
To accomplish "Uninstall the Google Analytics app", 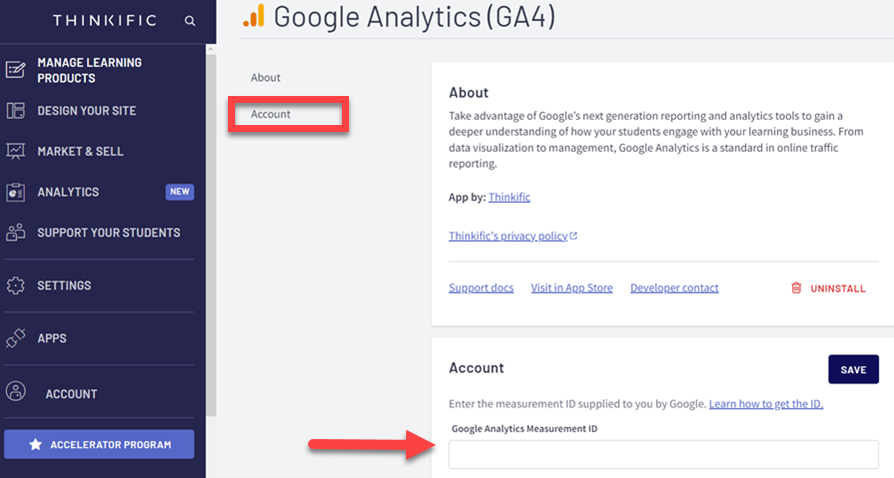I will coord(828,288).
